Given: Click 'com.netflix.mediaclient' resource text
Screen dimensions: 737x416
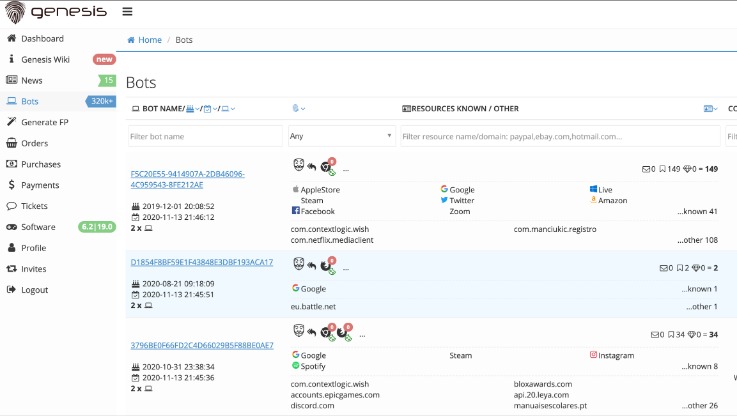Looking at the screenshot, I should point(332,240).
